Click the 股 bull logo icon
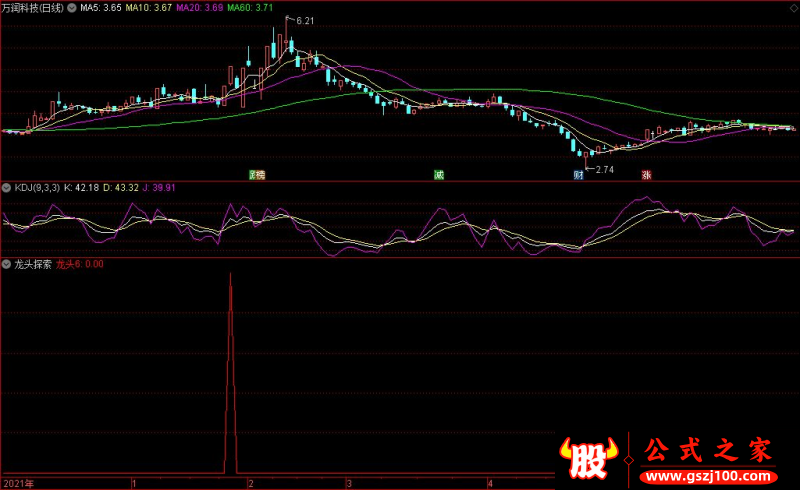Viewport: 800px width, 490px height. [x=589, y=457]
